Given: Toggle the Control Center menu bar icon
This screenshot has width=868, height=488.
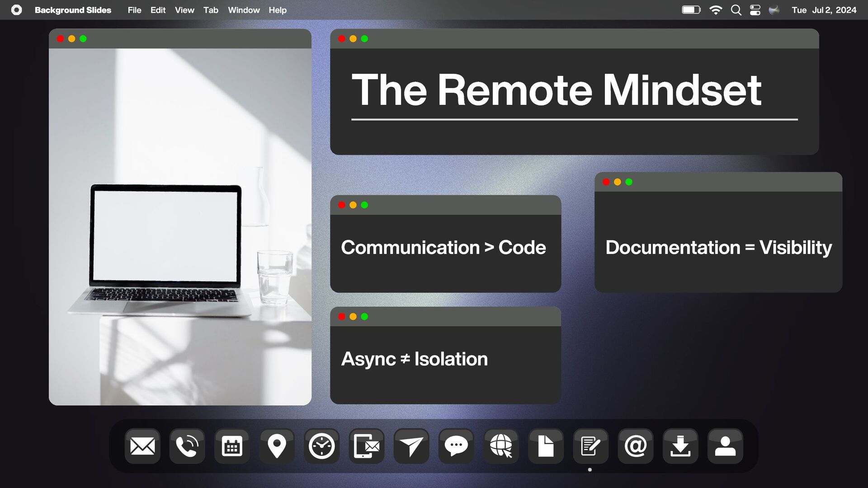Looking at the screenshot, I should tap(755, 10).
